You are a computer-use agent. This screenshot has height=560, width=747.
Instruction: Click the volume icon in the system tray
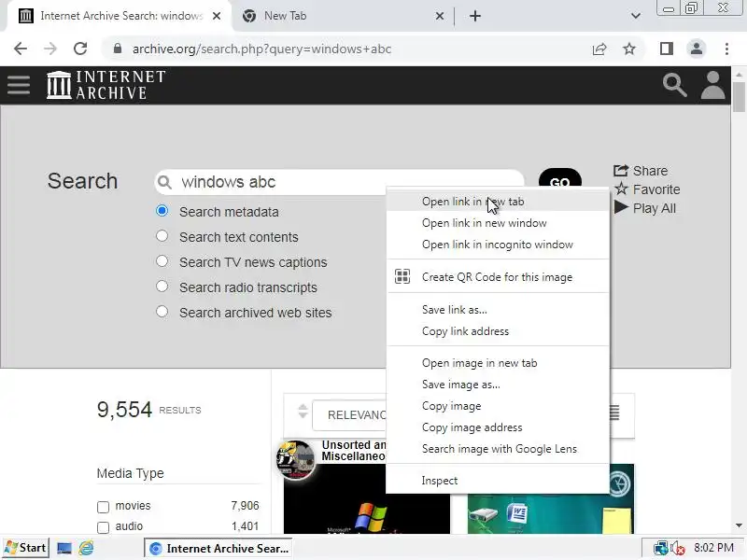tap(678, 549)
